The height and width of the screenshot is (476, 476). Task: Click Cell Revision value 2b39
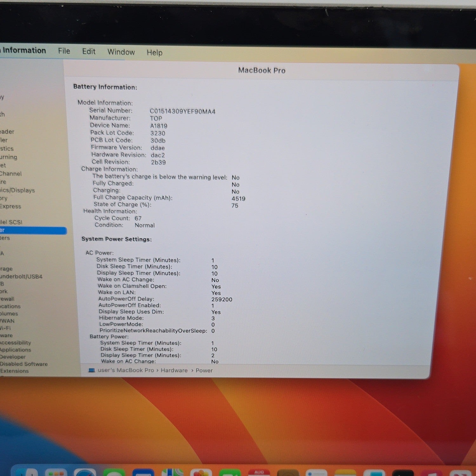(x=158, y=162)
